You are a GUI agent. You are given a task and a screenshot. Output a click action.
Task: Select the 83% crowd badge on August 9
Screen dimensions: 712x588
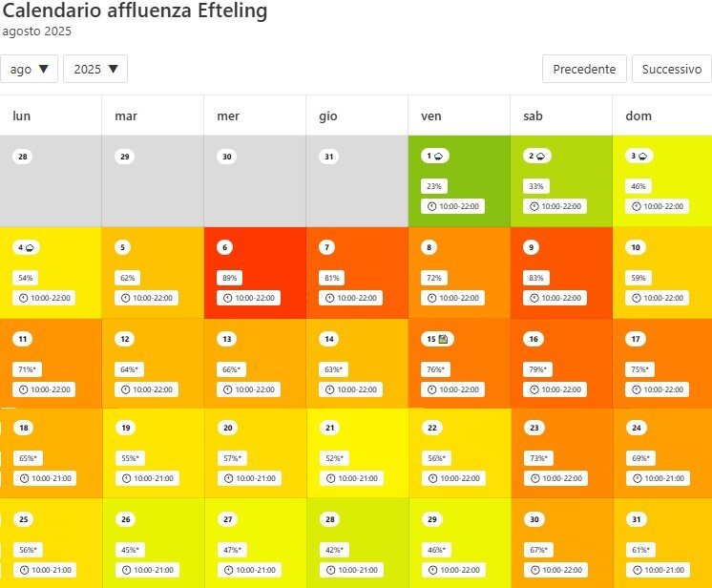click(x=535, y=278)
